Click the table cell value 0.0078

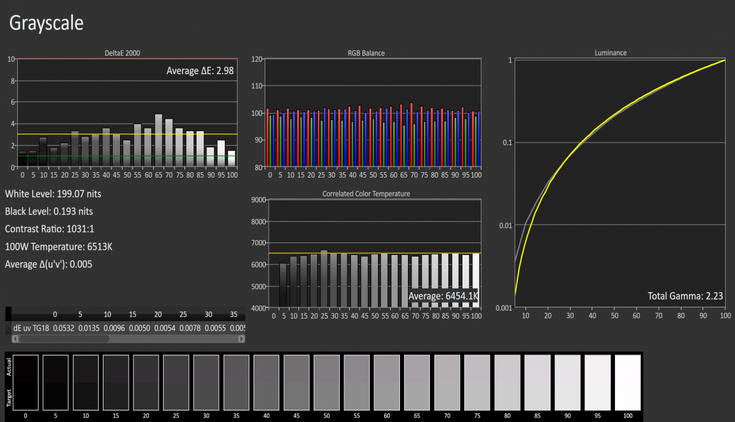tap(190, 328)
